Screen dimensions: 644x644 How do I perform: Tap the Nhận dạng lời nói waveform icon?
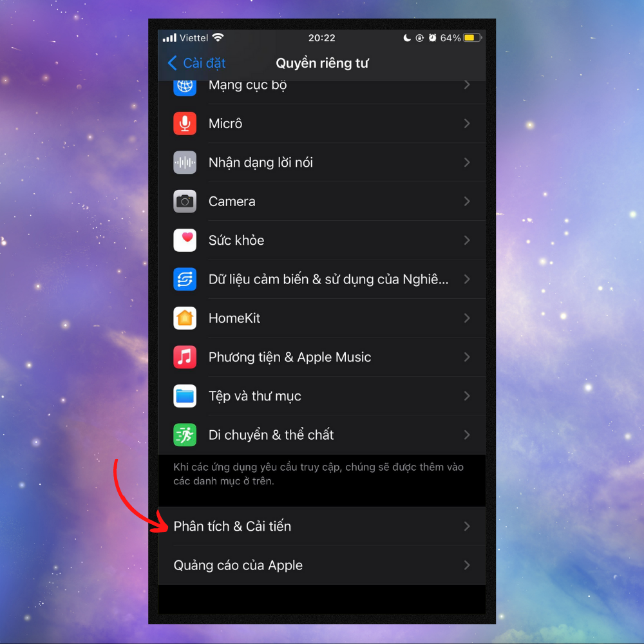[x=185, y=162]
